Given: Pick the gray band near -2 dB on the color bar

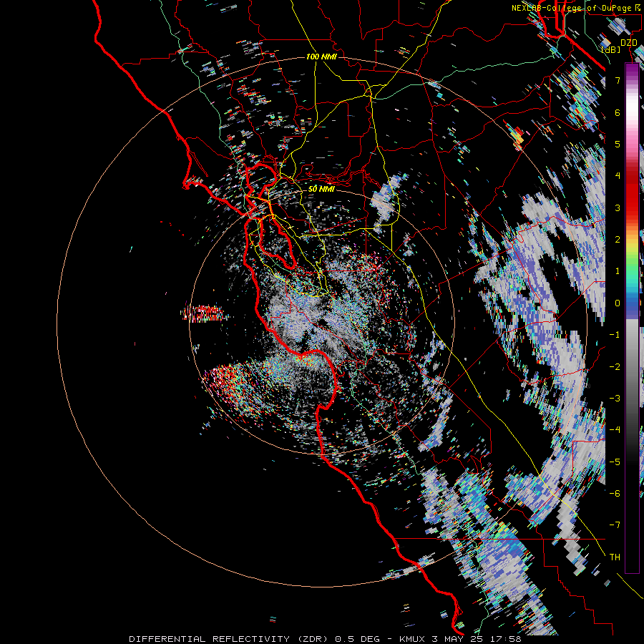Looking at the screenshot, I should [x=632, y=366].
